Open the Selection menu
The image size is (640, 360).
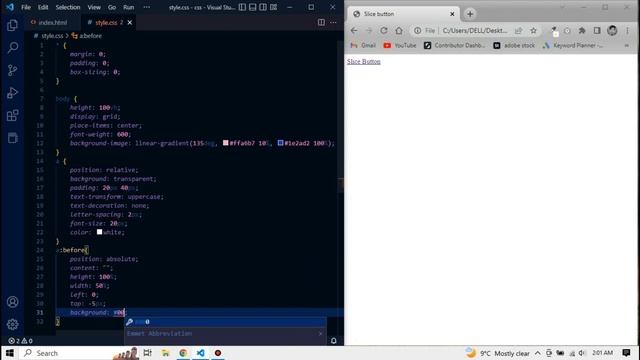click(68, 7)
